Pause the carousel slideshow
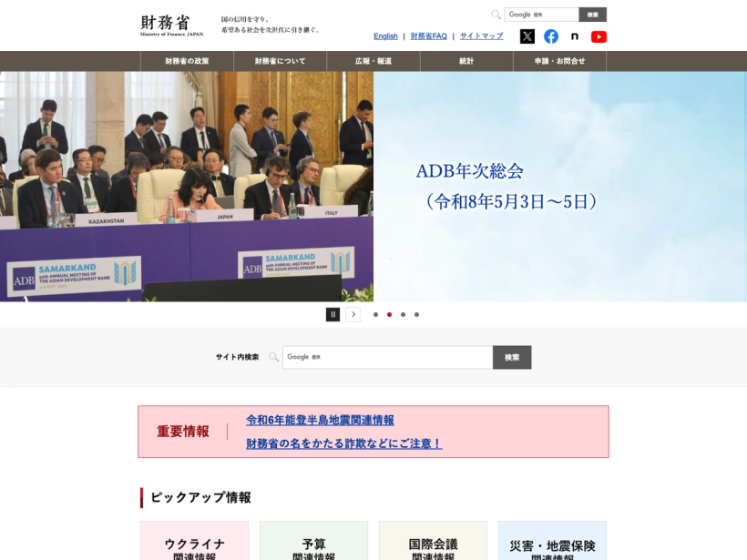The width and height of the screenshot is (747, 560). click(x=333, y=314)
